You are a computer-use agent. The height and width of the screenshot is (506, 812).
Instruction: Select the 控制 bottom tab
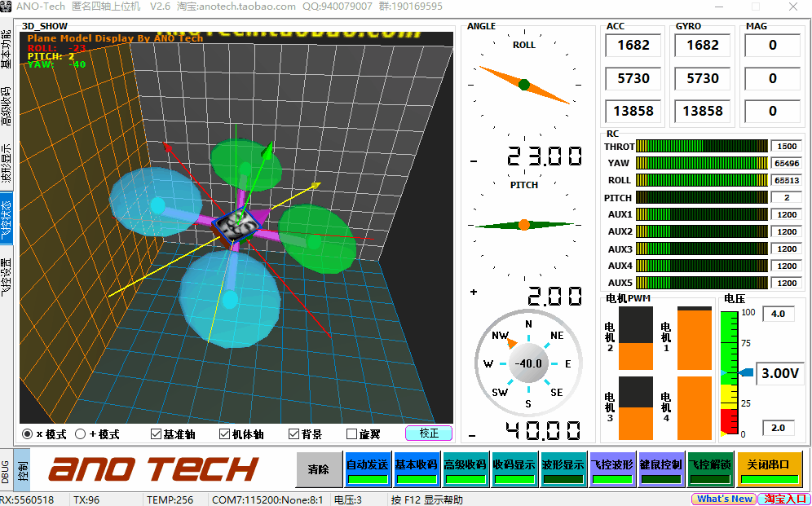coord(23,470)
